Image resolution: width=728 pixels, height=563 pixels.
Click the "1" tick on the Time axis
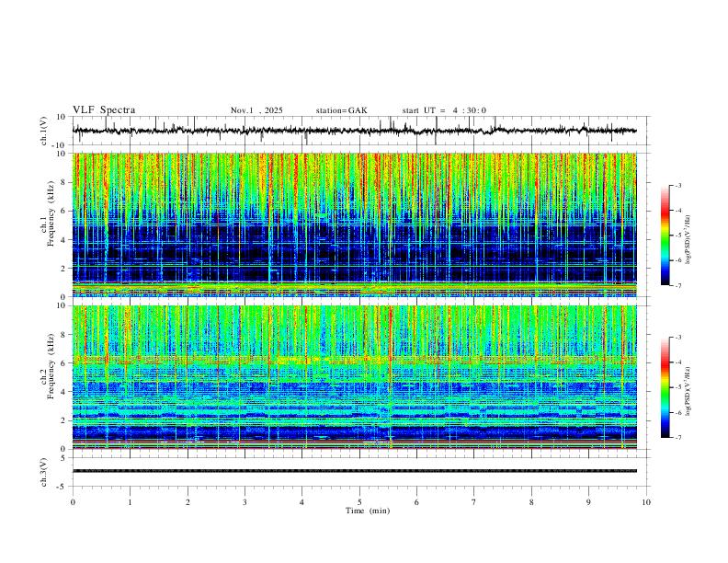pyautogui.click(x=130, y=502)
